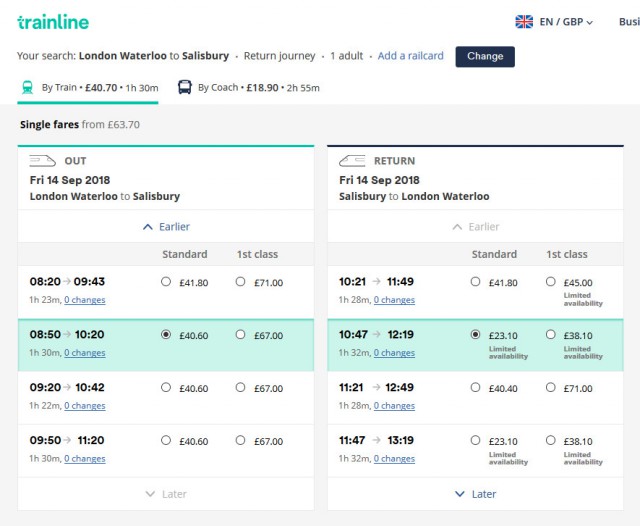Select 1st class £71.00 for 11:21 return

[x=551, y=387]
